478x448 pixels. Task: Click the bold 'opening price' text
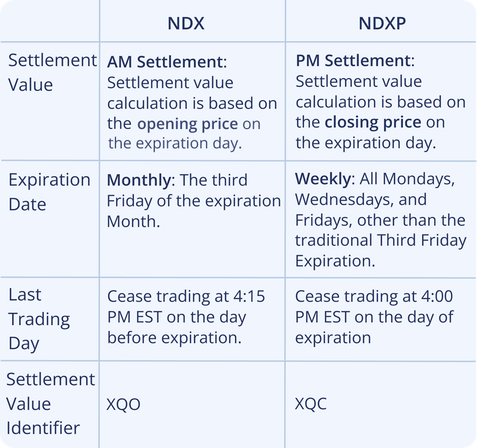(188, 123)
